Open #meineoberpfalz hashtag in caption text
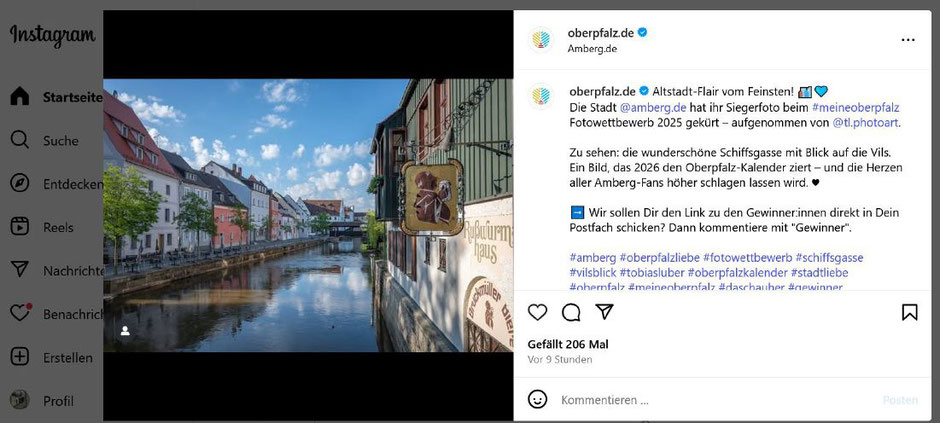The height and width of the screenshot is (423, 940). 855,108
